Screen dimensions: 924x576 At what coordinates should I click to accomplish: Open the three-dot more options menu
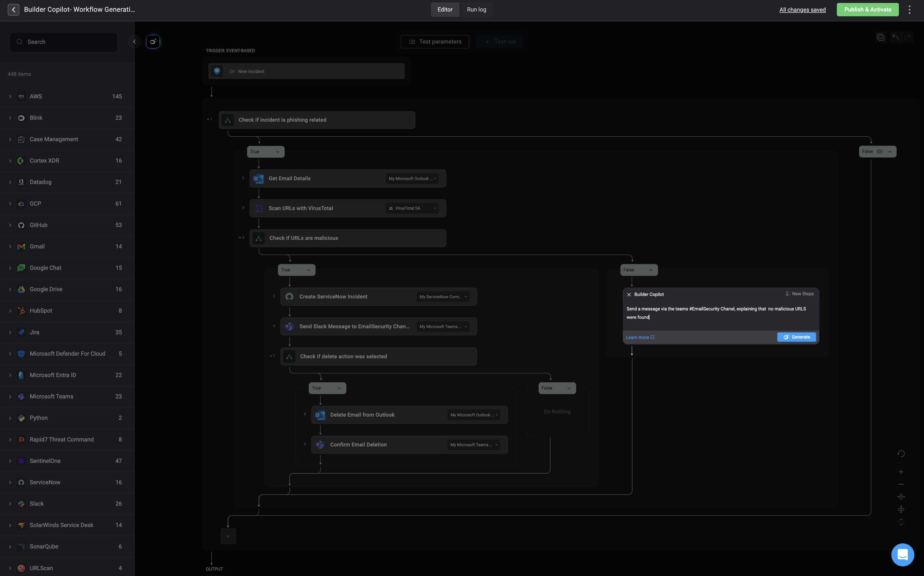click(910, 10)
